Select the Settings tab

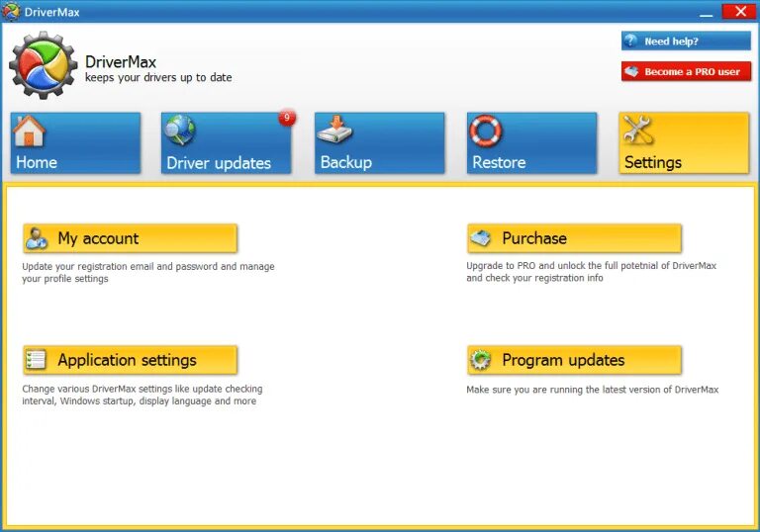(x=684, y=143)
